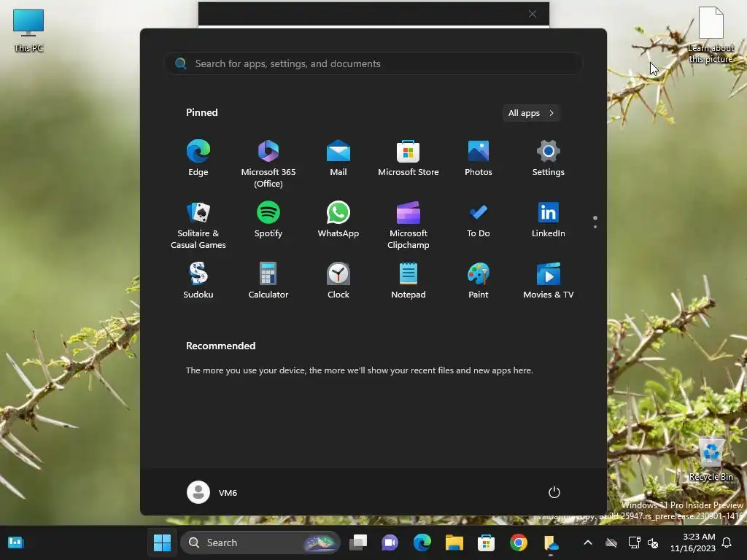Open Spotify
Viewport: 747px width, 560px height.
[x=268, y=219]
